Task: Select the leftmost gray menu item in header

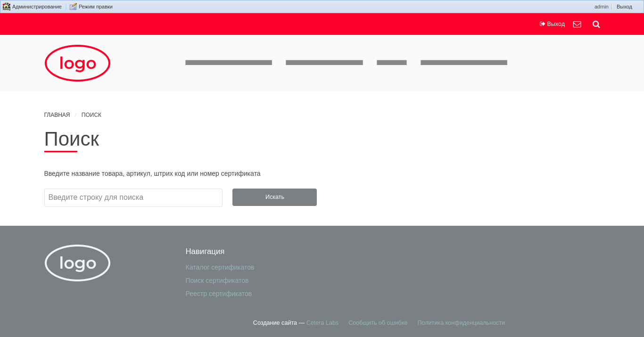Action: (x=229, y=63)
